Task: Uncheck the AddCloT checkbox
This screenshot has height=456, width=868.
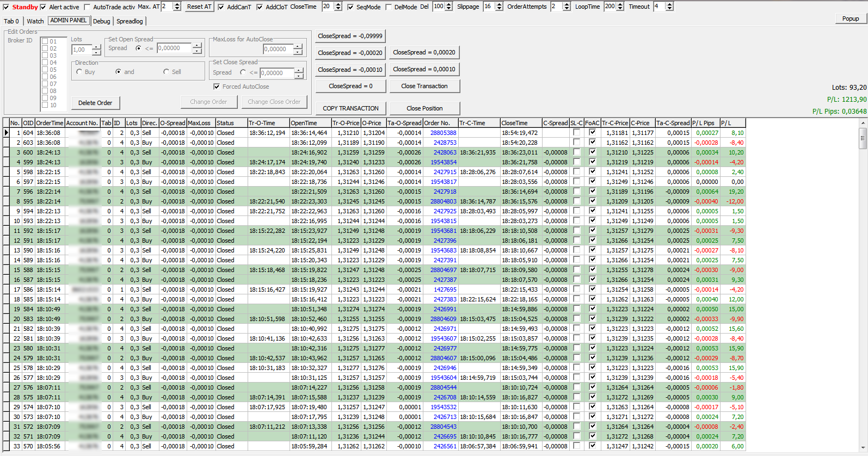Action: coord(260,7)
